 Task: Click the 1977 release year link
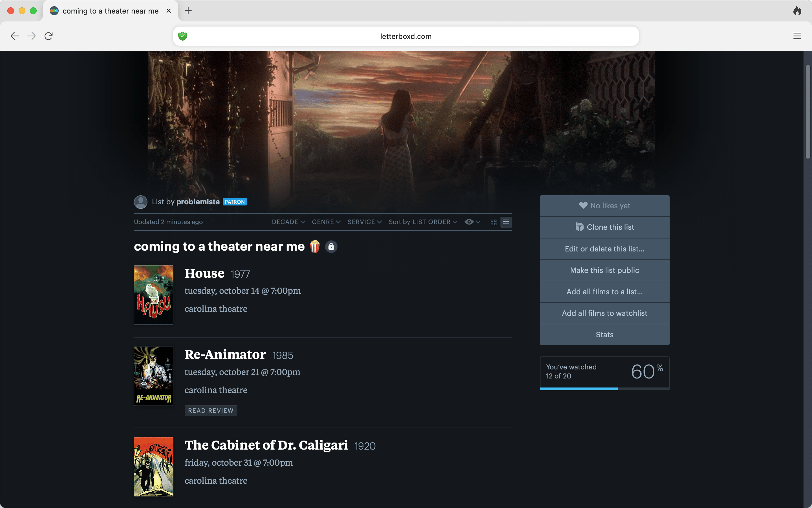pyautogui.click(x=240, y=275)
